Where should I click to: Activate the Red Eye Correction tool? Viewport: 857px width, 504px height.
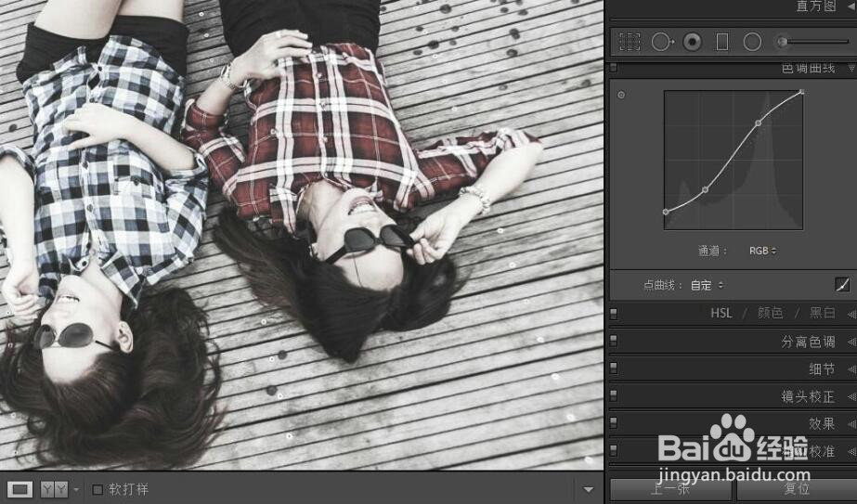(x=693, y=42)
